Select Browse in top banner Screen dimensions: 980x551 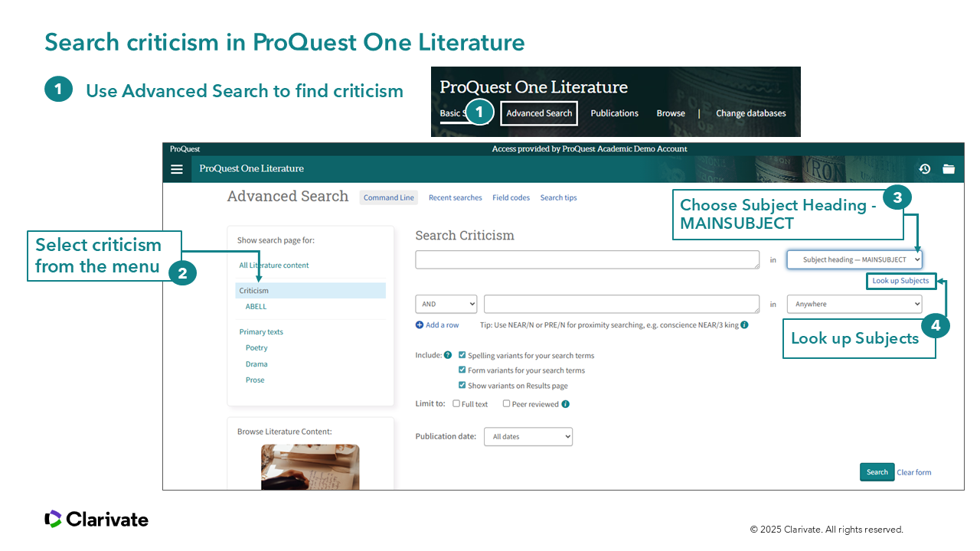tap(671, 113)
